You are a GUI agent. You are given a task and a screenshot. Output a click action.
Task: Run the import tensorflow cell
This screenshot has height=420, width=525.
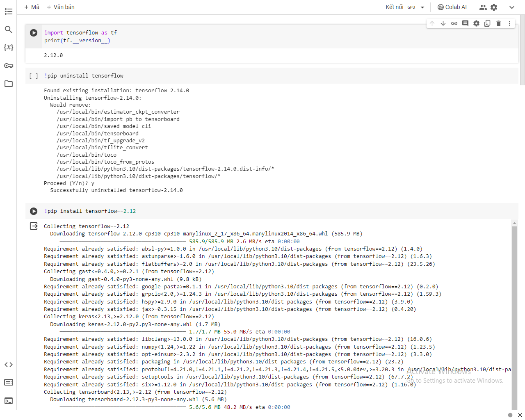pyautogui.click(x=34, y=33)
